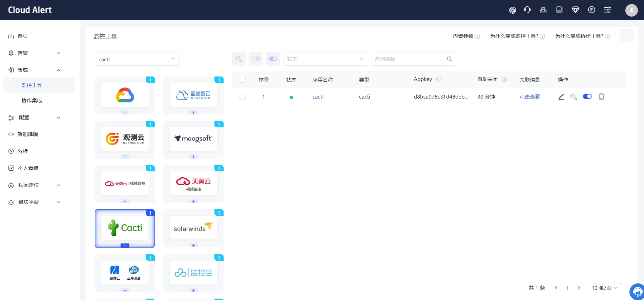Toggle the cacti application enable switch
Image resolution: width=644 pixels, height=300 pixels.
pyautogui.click(x=587, y=97)
